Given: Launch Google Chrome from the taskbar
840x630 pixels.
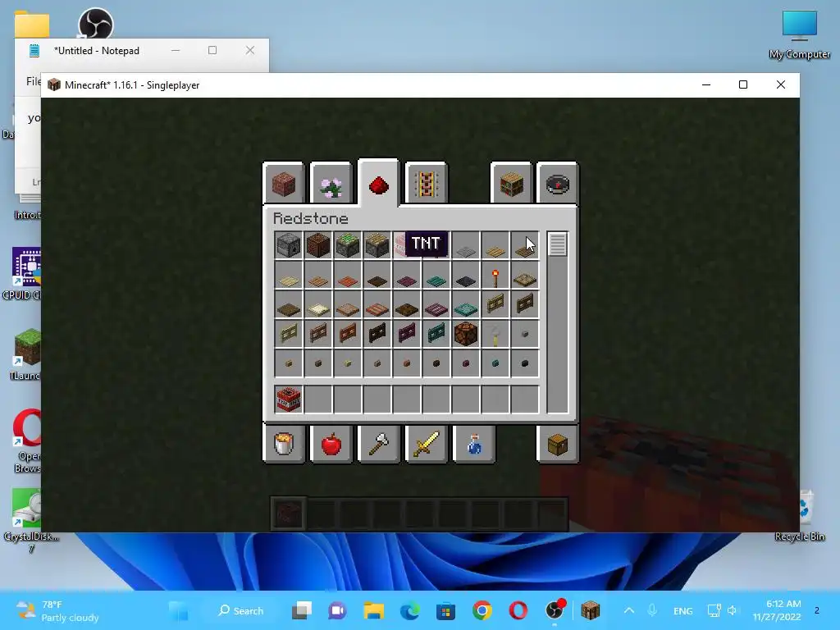Looking at the screenshot, I should tap(482, 610).
